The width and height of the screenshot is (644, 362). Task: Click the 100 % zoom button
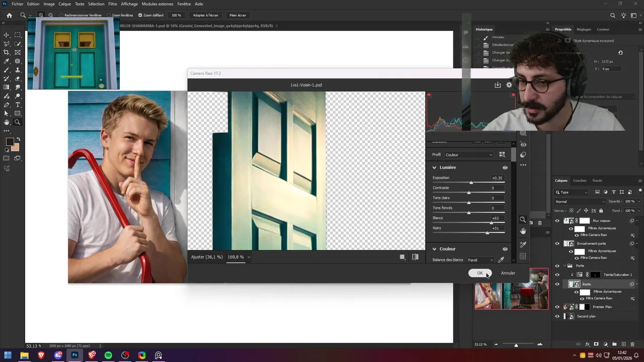pyautogui.click(x=176, y=15)
